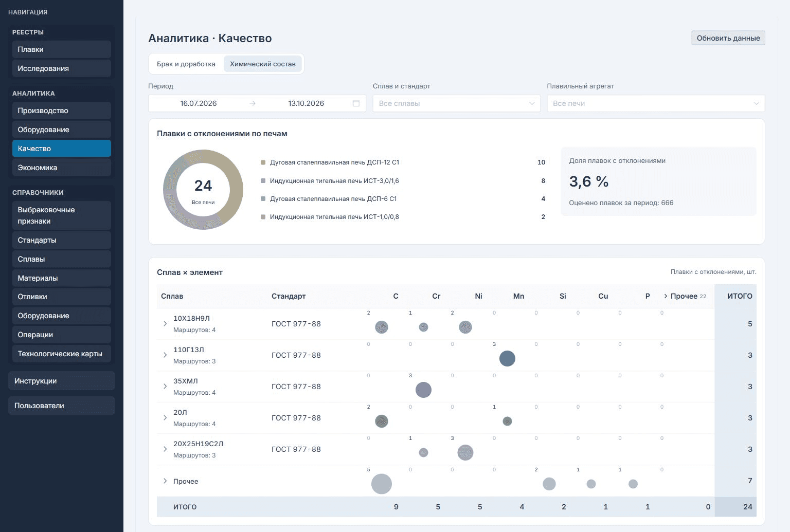790x532 pixels.
Task: Open Исследования in the sidebar
Action: (x=62, y=68)
